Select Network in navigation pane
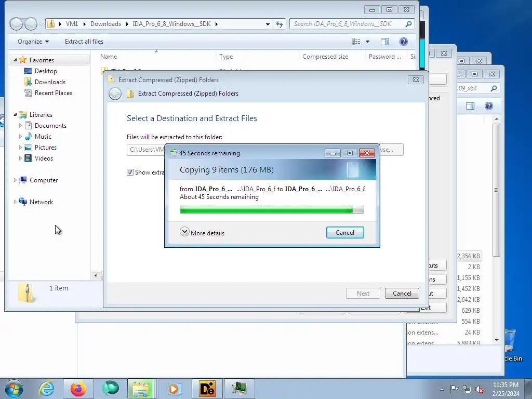The width and height of the screenshot is (532, 399). 41,202
